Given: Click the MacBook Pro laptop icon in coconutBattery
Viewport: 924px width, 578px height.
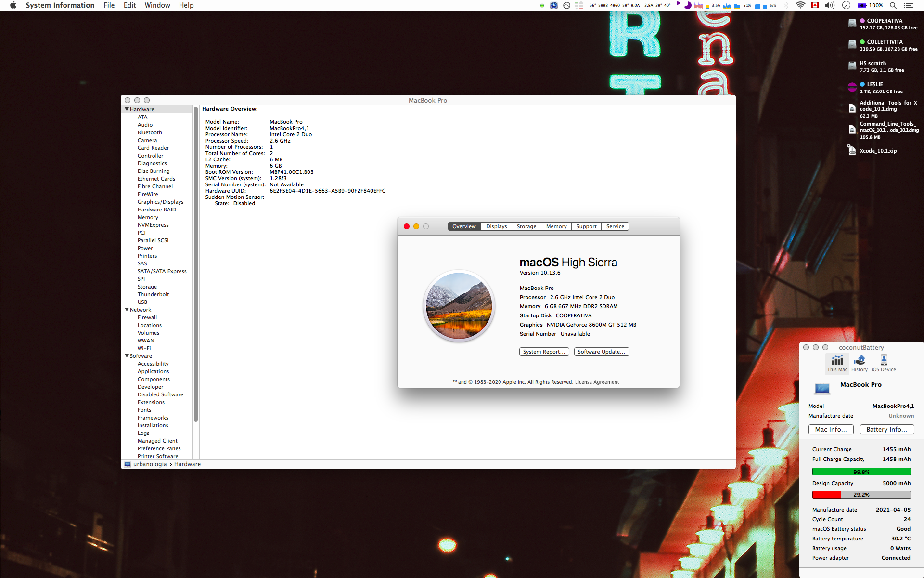Looking at the screenshot, I should tap(822, 388).
